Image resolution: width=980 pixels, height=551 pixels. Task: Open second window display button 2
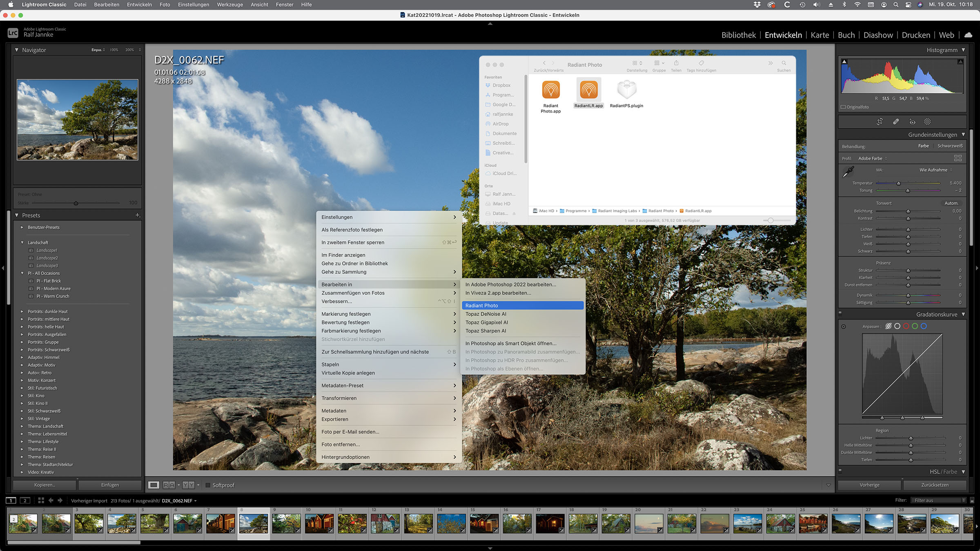point(25,500)
